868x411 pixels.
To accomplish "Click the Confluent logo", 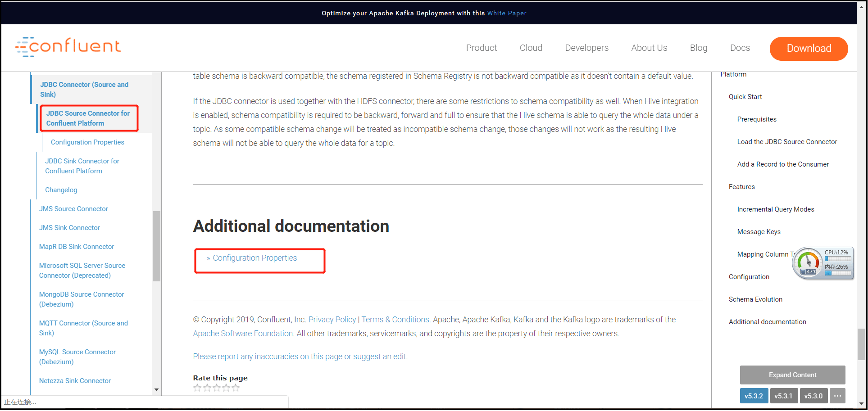I will [68, 46].
